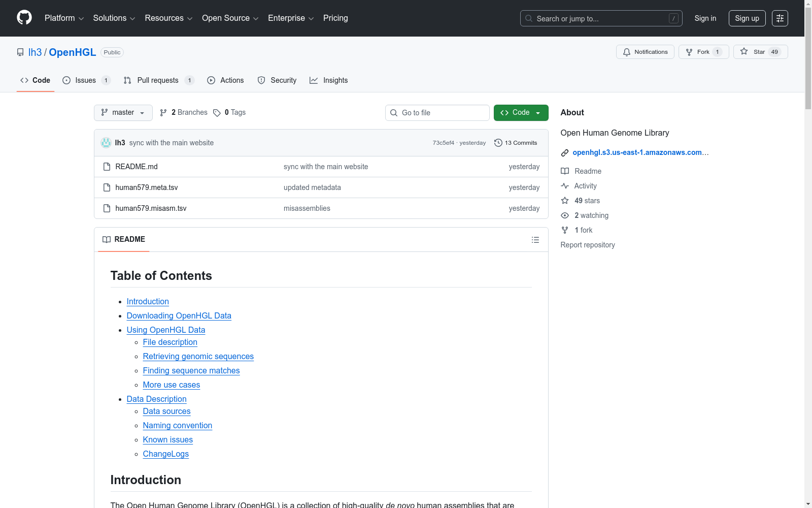Switch to the Issues tab
812x508 pixels.
pos(86,80)
